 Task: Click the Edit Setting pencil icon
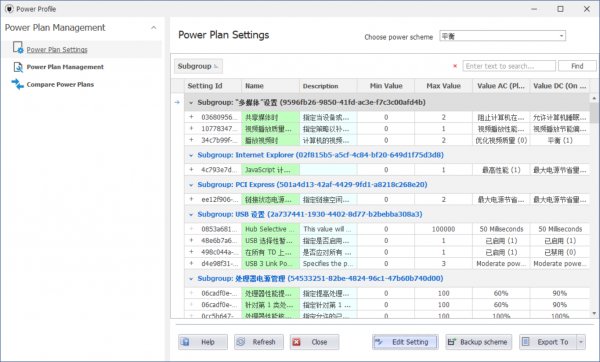click(379, 342)
